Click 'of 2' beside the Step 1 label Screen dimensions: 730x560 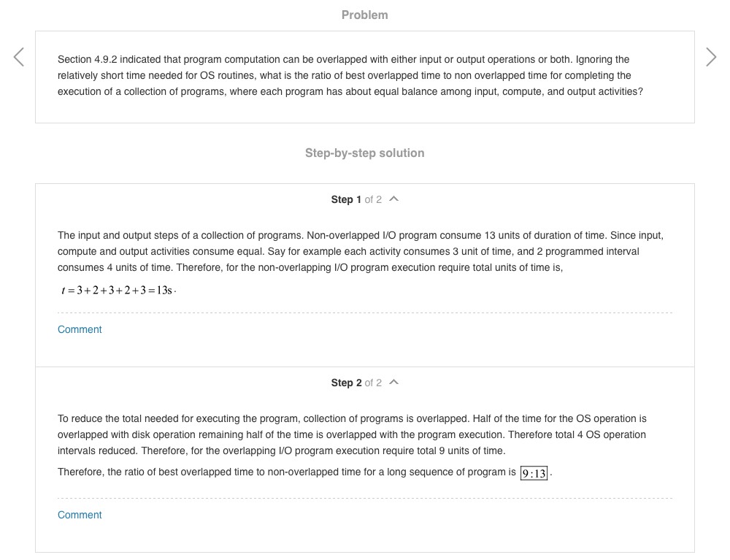coord(373,199)
